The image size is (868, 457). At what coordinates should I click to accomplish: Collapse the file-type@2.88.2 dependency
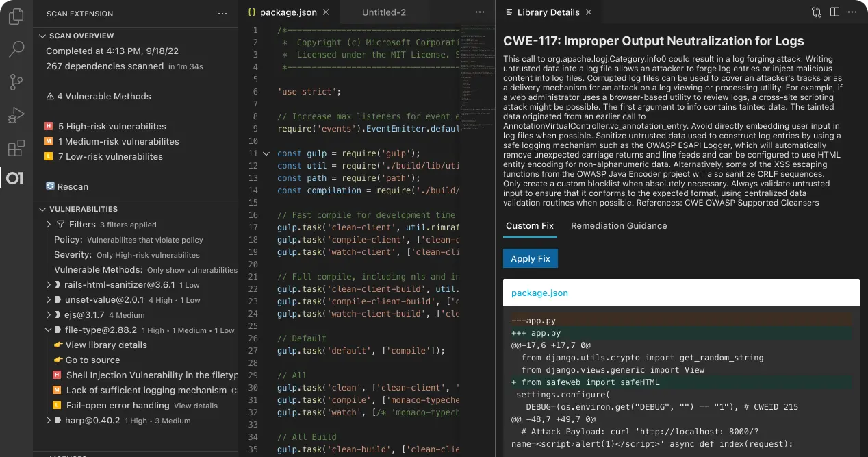tap(49, 330)
